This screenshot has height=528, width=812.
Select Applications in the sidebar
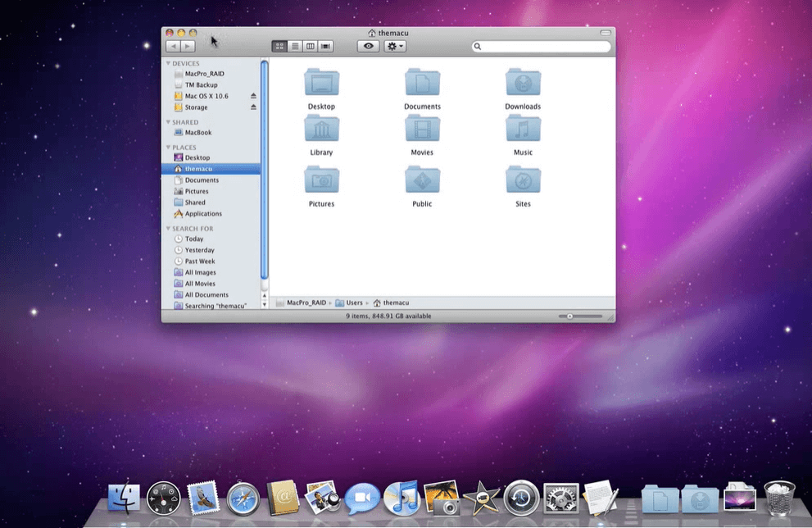tap(202, 214)
